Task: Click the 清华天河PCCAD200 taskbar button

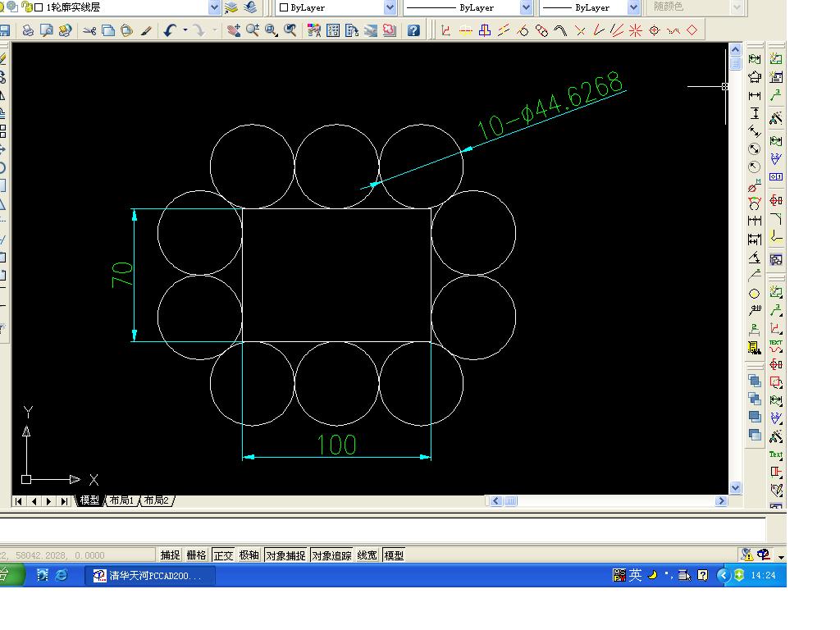Action: pyautogui.click(x=151, y=576)
